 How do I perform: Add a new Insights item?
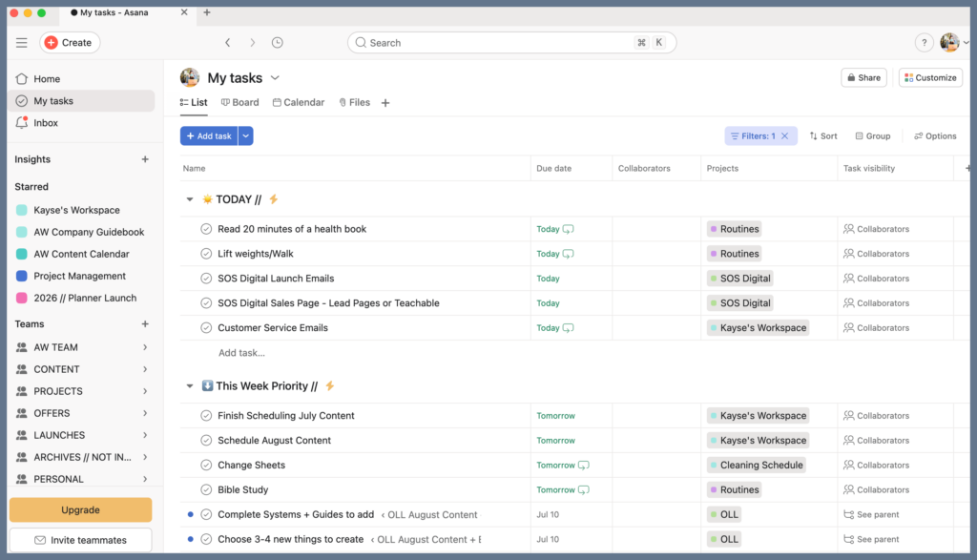pos(145,159)
